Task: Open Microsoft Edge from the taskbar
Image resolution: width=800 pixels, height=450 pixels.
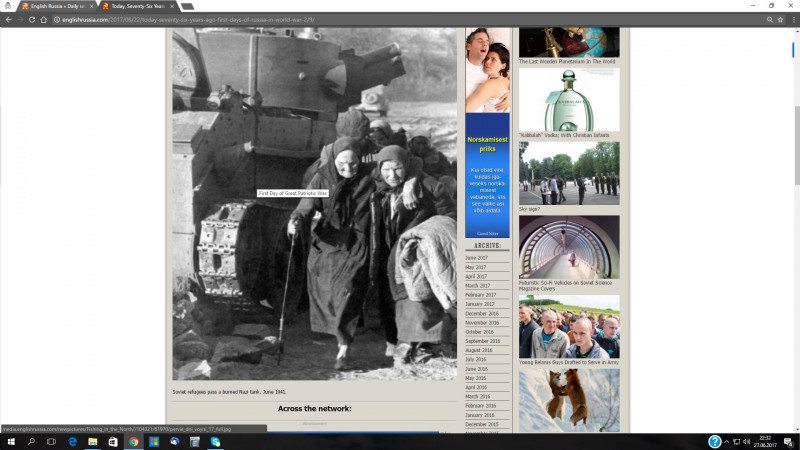Action: click(x=73, y=441)
